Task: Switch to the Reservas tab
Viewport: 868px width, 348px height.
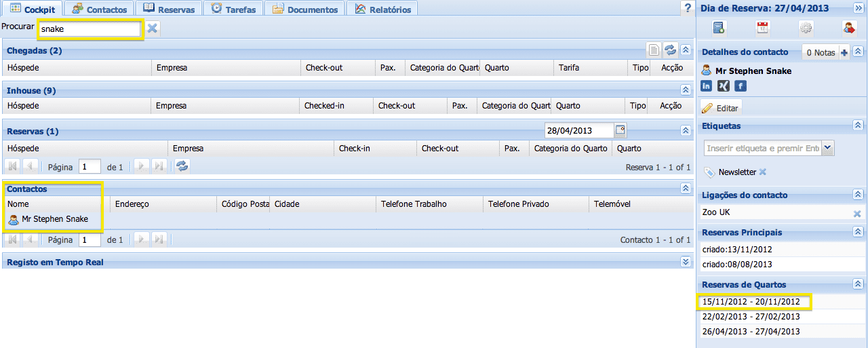Action: point(169,9)
